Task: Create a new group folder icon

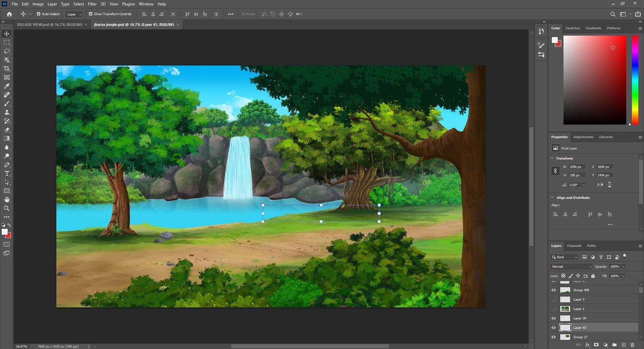Action: tap(615, 345)
